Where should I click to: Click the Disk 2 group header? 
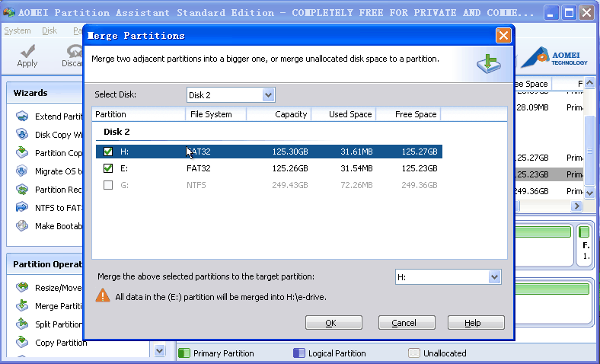[116, 132]
